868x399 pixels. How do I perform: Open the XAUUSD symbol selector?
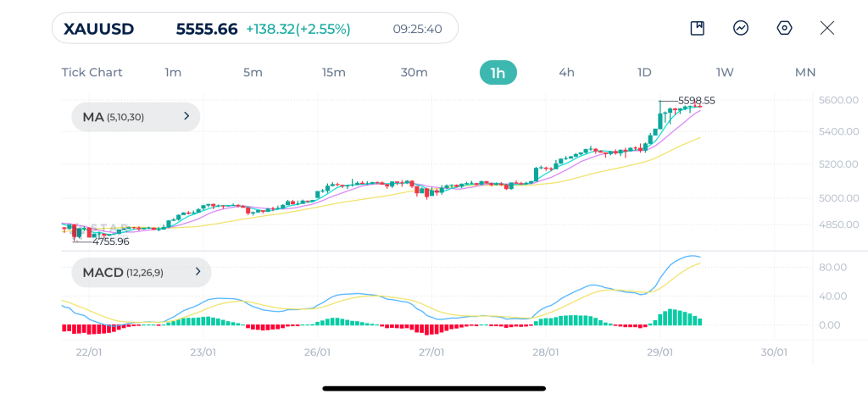click(x=99, y=29)
